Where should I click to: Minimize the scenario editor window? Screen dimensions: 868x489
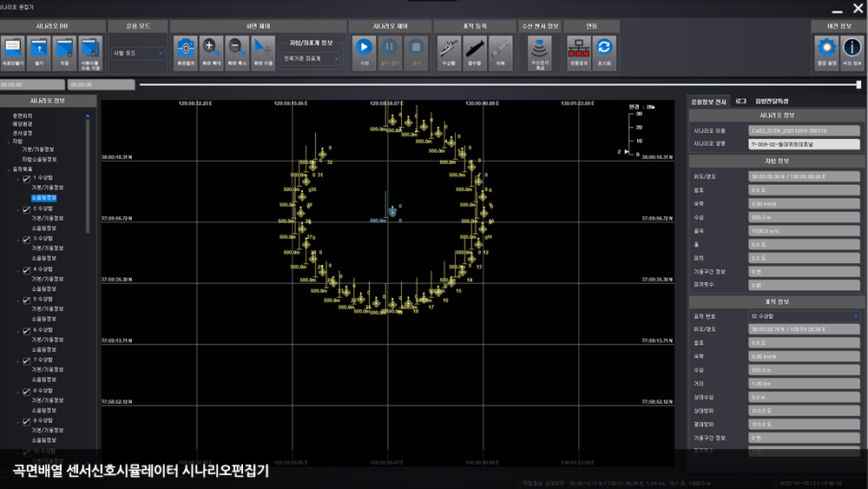point(837,10)
